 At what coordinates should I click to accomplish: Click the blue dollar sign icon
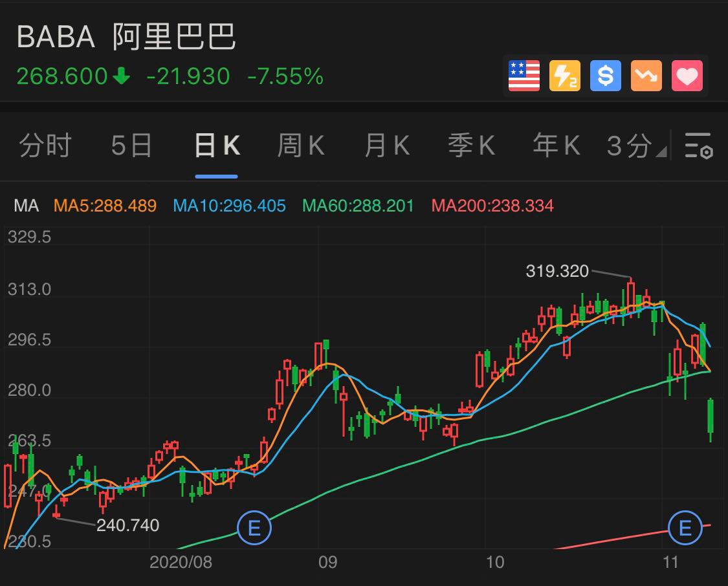(605, 76)
